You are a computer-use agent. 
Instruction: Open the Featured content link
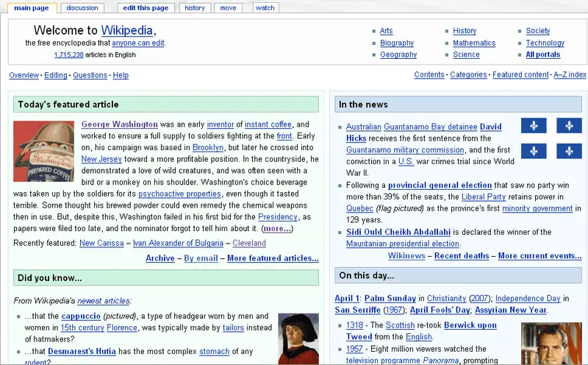(520, 75)
